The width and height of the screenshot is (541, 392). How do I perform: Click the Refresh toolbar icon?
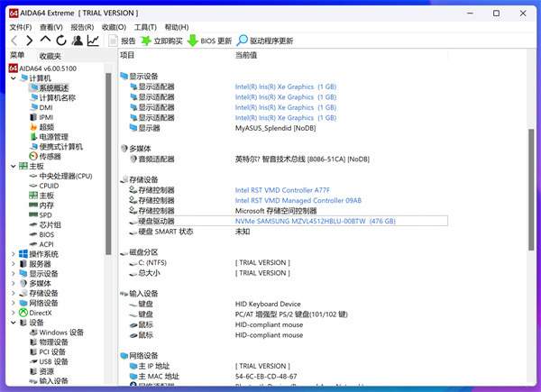point(61,41)
